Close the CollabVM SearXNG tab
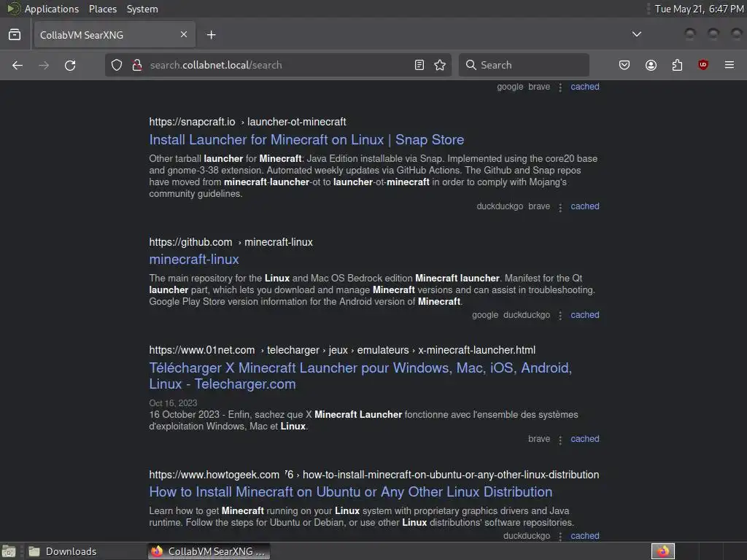Viewport: 747px width, 560px height. [184, 34]
